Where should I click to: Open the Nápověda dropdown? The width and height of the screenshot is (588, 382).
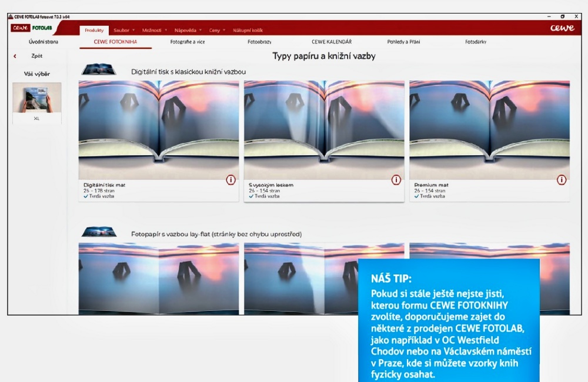click(x=188, y=31)
